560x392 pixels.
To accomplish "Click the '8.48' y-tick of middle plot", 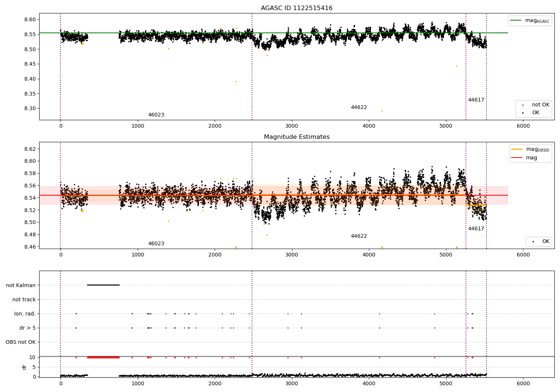I will pos(30,235).
